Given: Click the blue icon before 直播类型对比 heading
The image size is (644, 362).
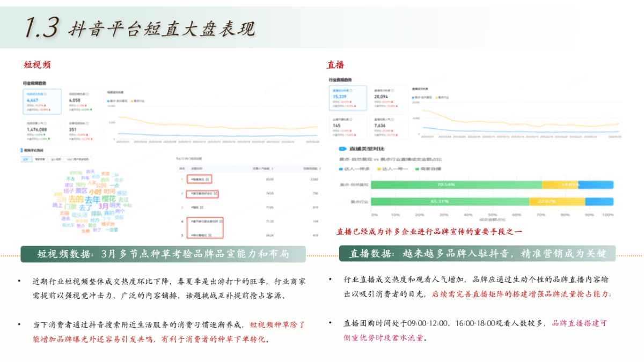Looking at the screenshot, I should tap(342, 149).
